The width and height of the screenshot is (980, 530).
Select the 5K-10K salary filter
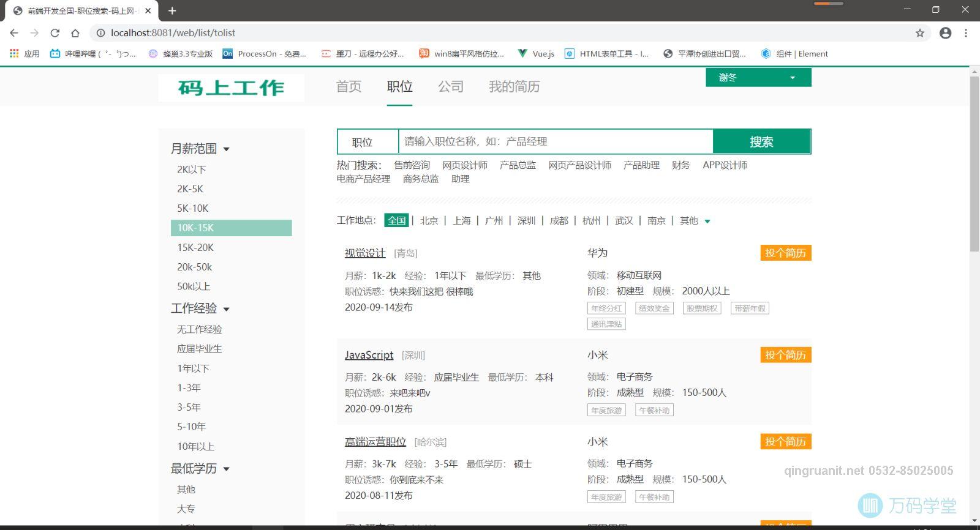(x=193, y=208)
